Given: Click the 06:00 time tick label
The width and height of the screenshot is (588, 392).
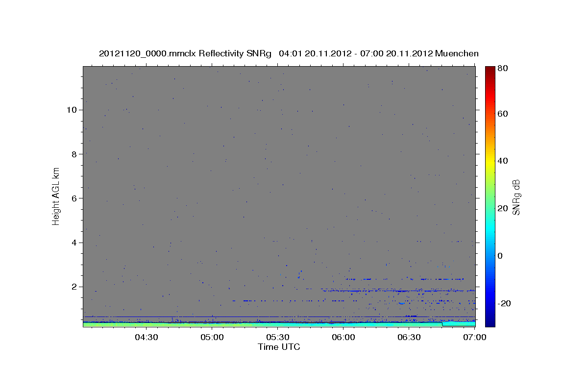Looking at the screenshot, I should click(x=343, y=337).
